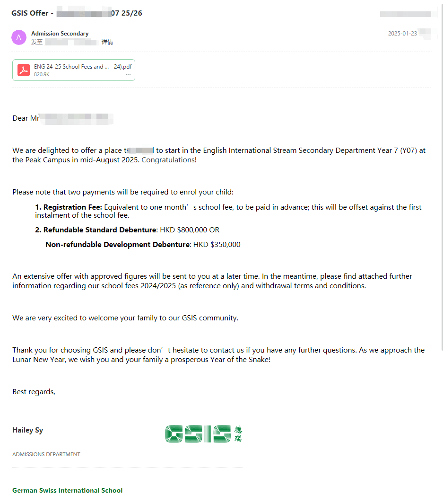Click the German Swiss International School link

coord(67,490)
